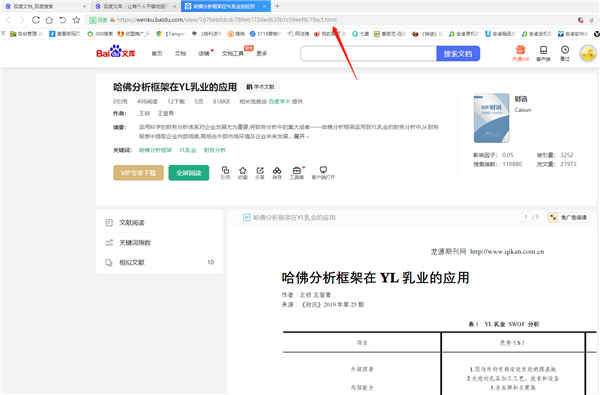This screenshot has height=395, width=600.
Task: Open the new tab plus button
Action: pos(277,6)
